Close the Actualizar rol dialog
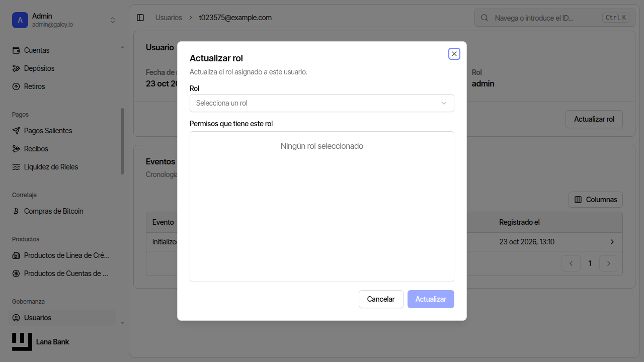The height and width of the screenshot is (362, 644). (454, 54)
